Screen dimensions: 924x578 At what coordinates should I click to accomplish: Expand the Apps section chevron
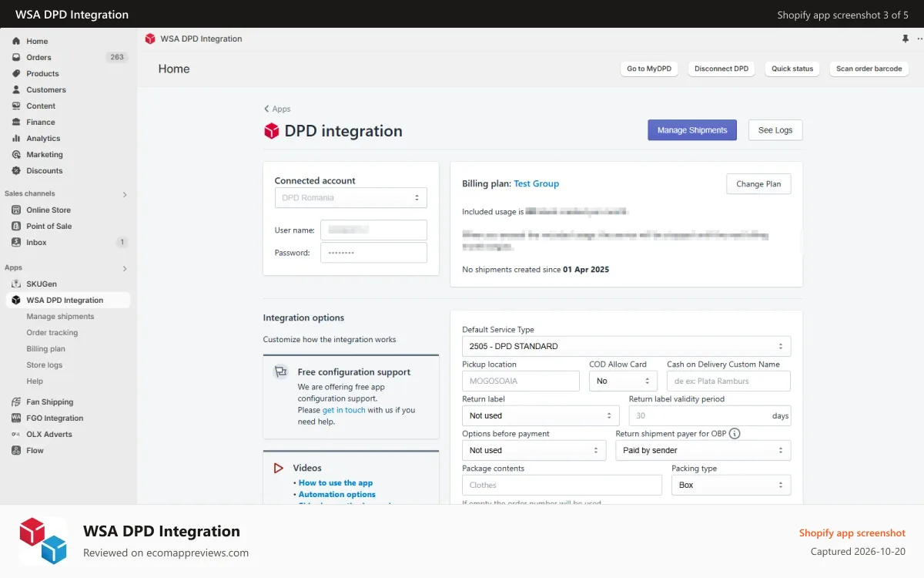(x=125, y=268)
